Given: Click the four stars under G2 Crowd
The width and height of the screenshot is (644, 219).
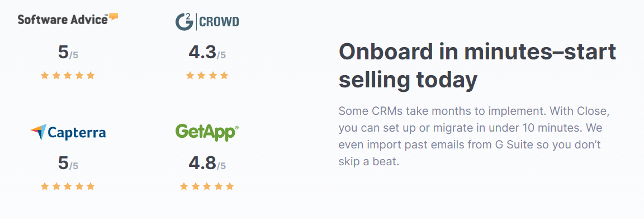Looking at the screenshot, I should (x=207, y=75).
